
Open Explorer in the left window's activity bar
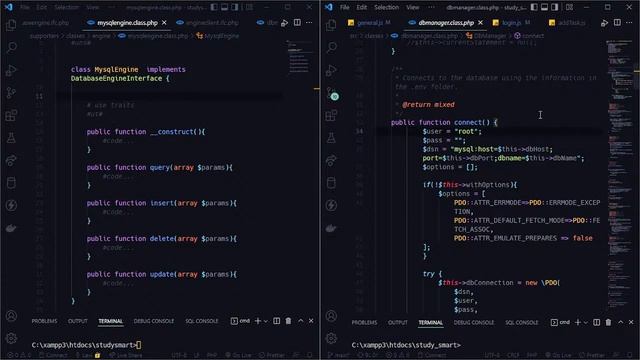[11, 25]
